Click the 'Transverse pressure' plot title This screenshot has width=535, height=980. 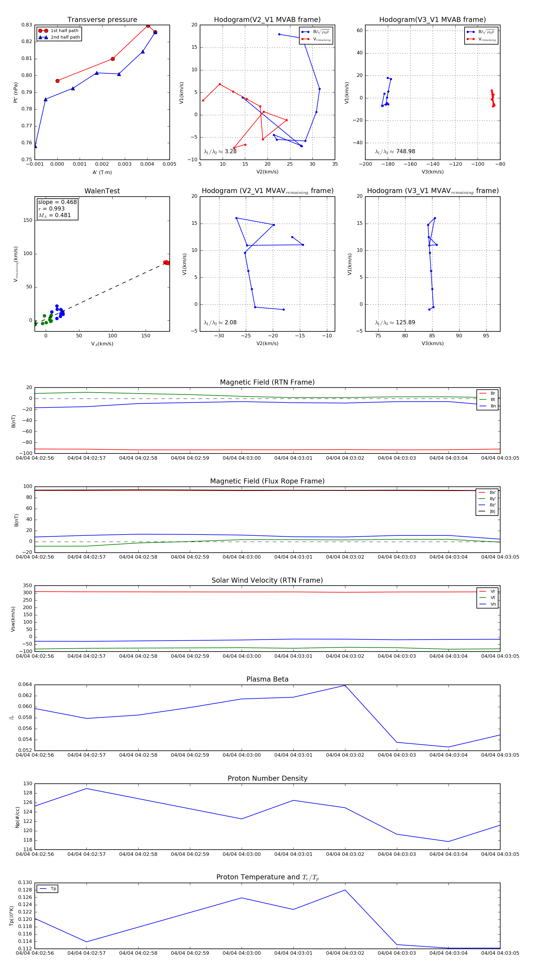102,20
